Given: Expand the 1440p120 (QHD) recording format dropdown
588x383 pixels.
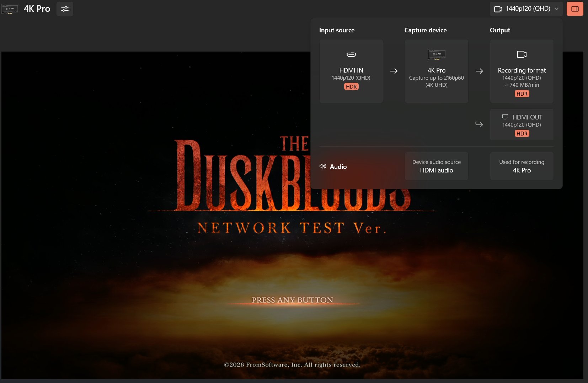Looking at the screenshot, I should [x=526, y=9].
